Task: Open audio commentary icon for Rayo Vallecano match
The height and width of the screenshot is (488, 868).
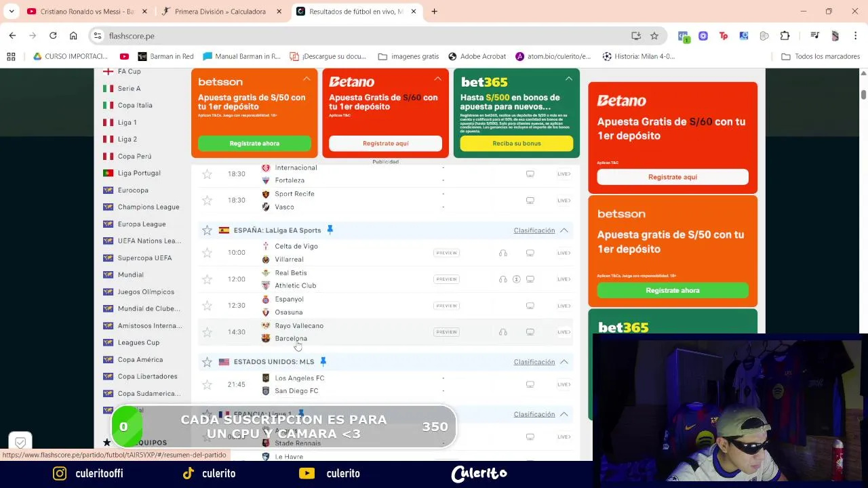Action: (502, 332)
